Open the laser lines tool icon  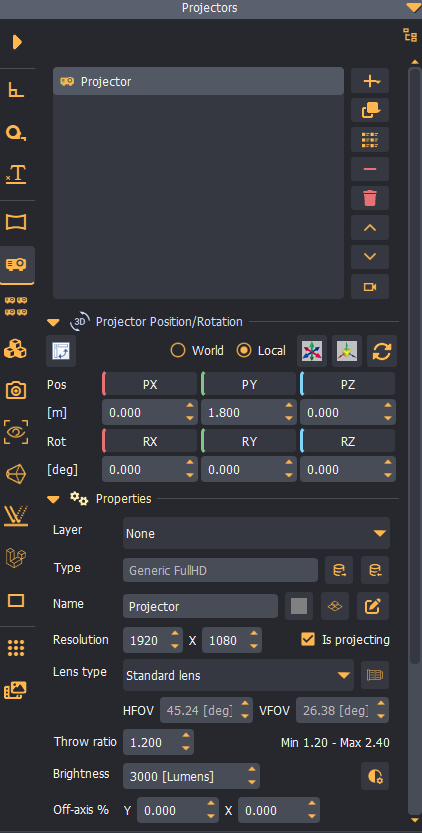[x=16, y=515]
